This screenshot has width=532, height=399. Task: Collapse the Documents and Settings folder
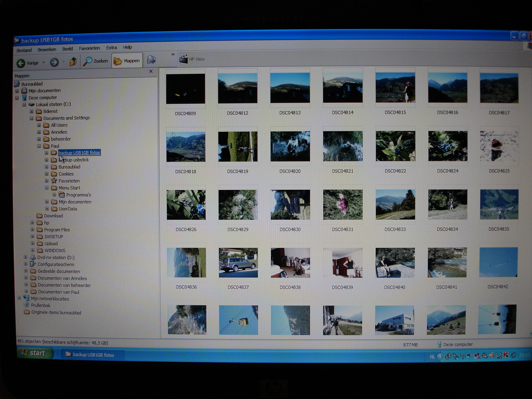click(x=32, y=118)
